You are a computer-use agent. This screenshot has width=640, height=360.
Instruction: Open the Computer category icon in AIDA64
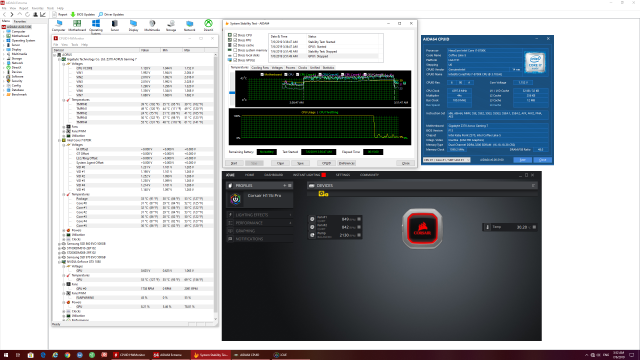coord(58,25)
